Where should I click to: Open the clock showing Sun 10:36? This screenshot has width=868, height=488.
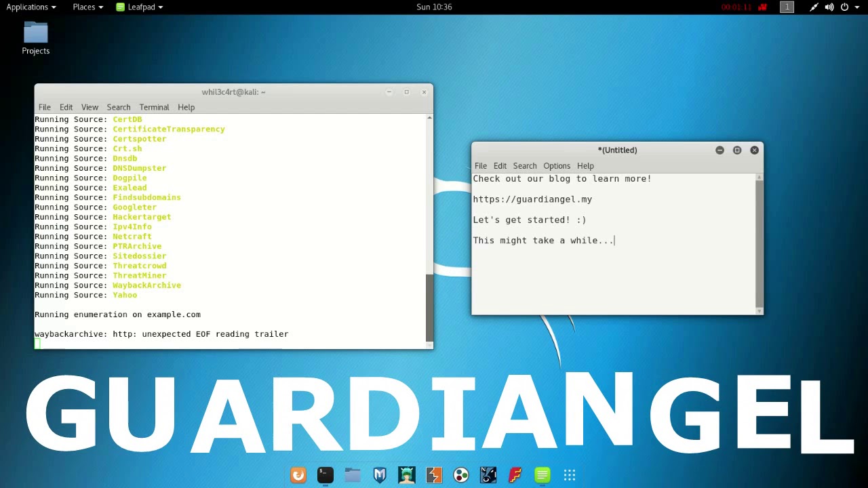click(x=434, y=7)
